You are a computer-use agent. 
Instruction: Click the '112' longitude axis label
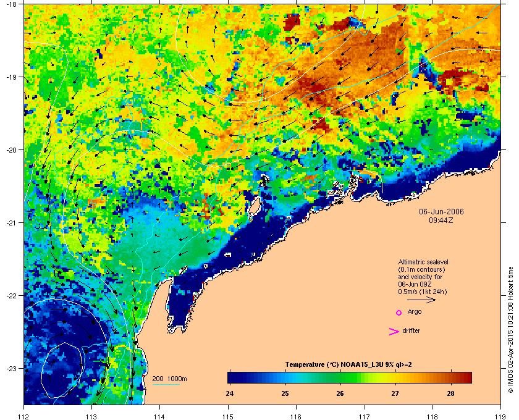click(x=23, y=417)
